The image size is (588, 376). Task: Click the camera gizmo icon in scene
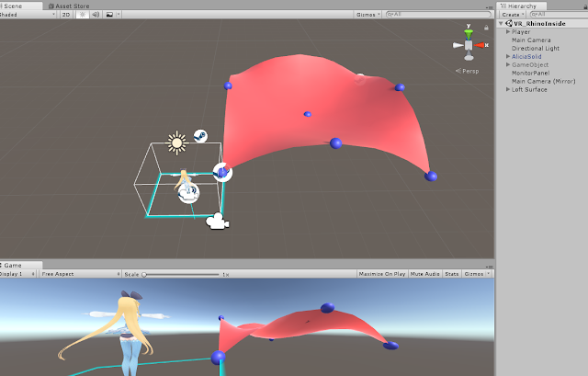point(218,221)
